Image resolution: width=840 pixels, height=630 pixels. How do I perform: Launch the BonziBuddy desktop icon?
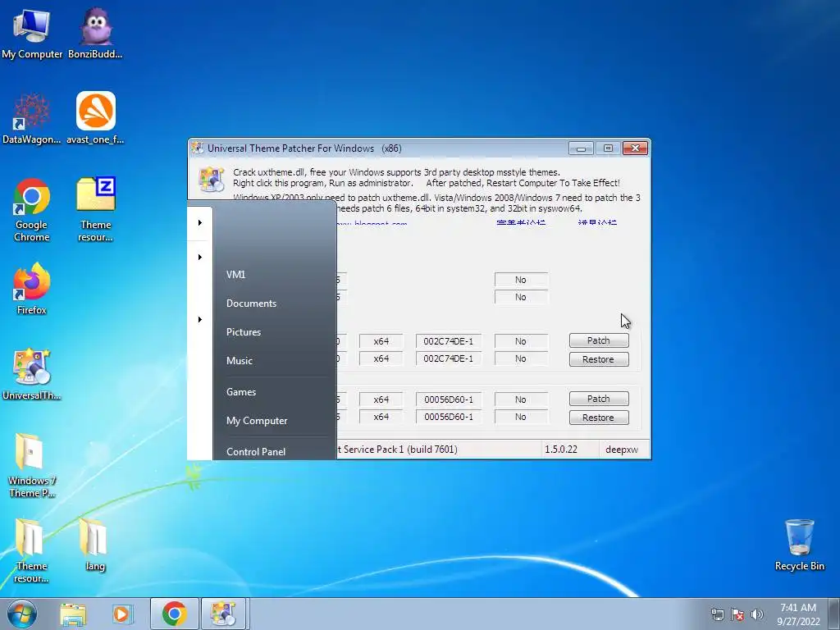point(95,33)
